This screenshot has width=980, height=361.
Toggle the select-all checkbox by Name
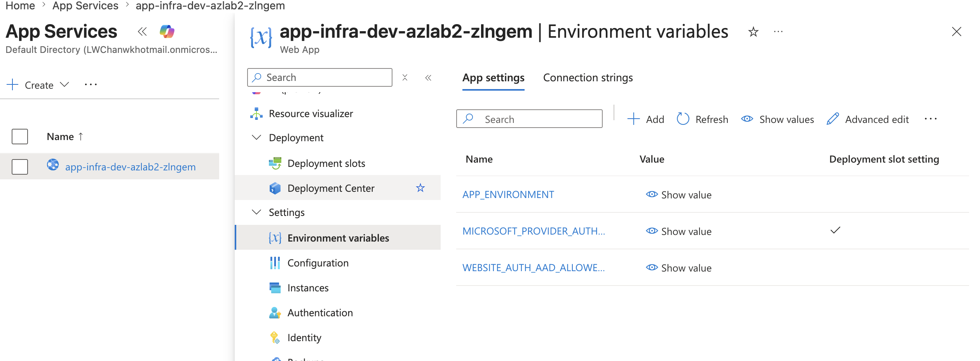pyautogui.click(x=20, y=137)
